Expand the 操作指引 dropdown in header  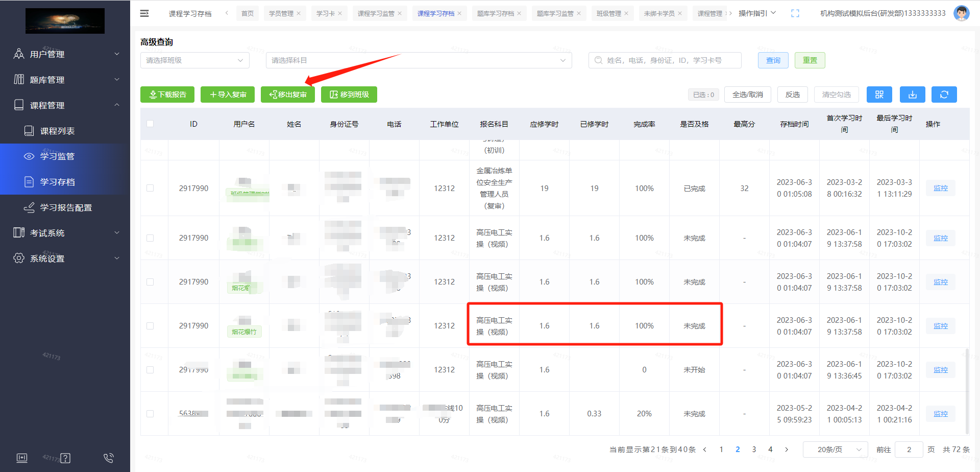[x=757, y=13]
